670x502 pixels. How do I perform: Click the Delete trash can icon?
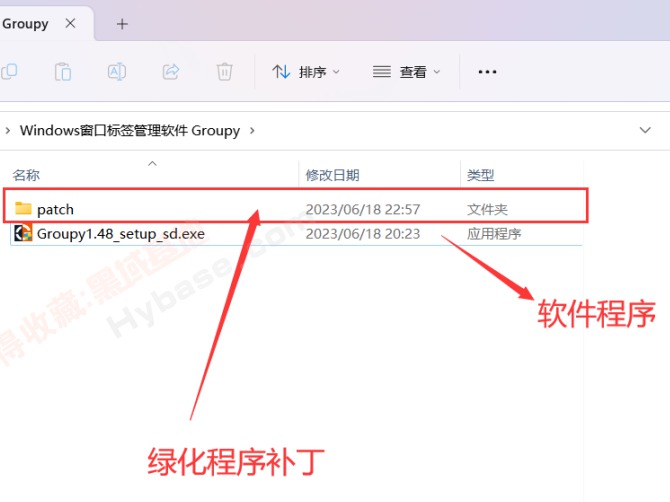pyautogui.click(x=224, y=71)
